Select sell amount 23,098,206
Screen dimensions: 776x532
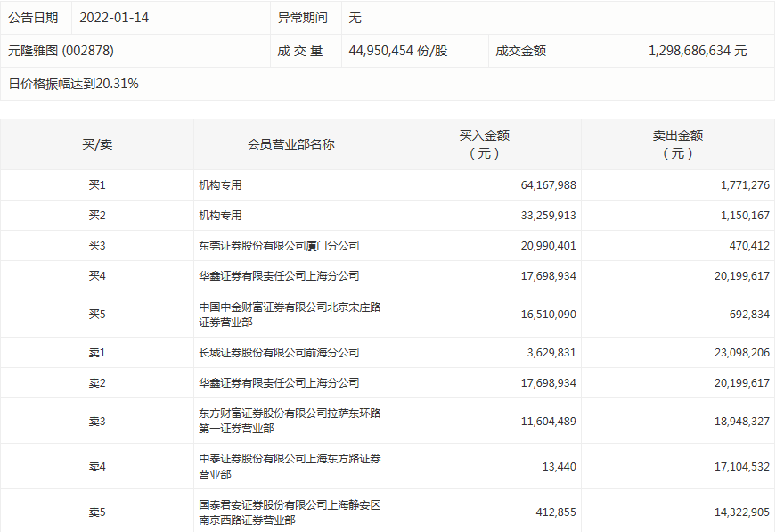pos(742,352)
